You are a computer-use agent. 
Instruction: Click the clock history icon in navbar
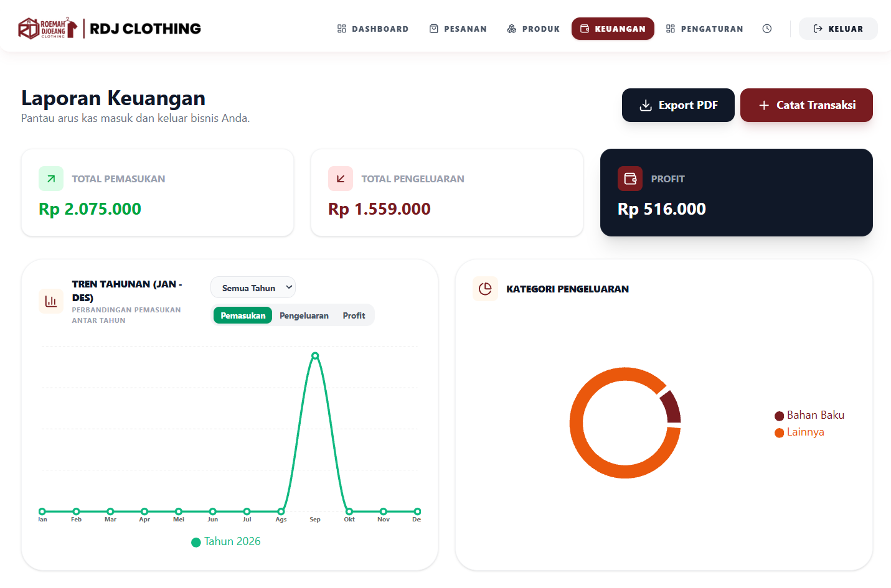[767, 29]
